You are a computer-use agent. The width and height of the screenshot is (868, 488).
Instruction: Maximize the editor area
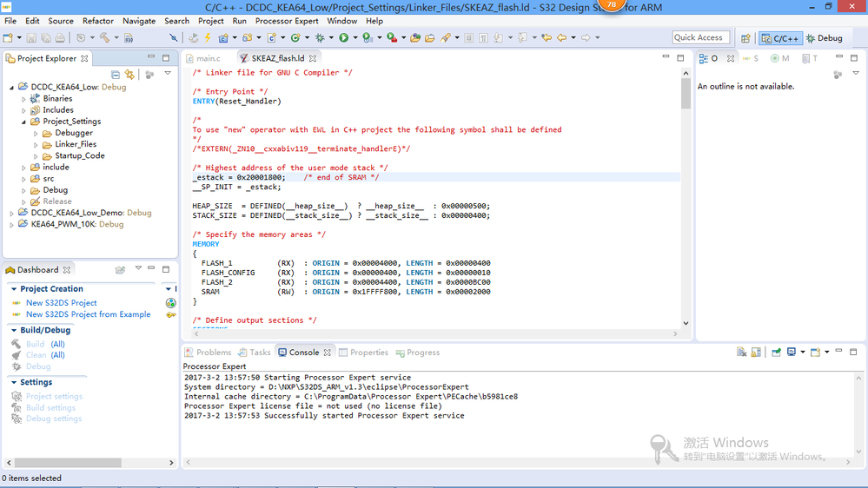pos(681,57)
